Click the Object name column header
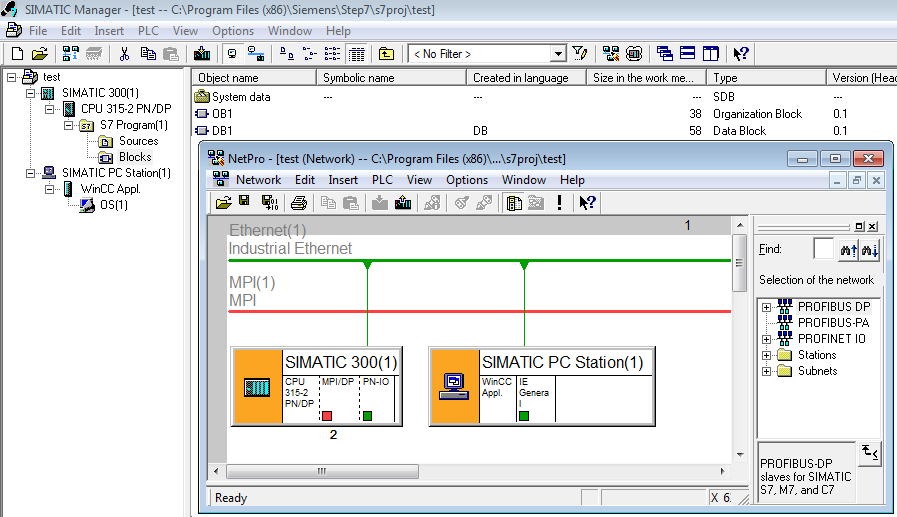The image size is (897, 517). pyautogui.click(x=254, y=78)
